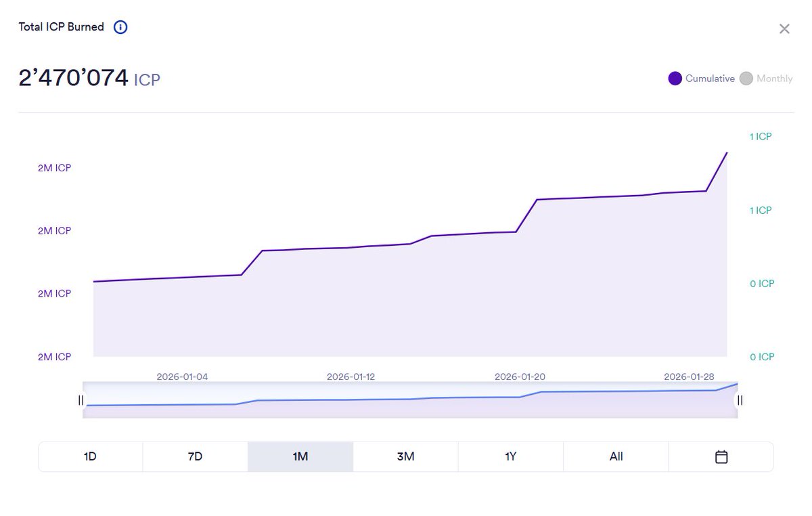Click the Cumulative purple legend dot
The image size is (812, 516).
(x=675, y=79)
